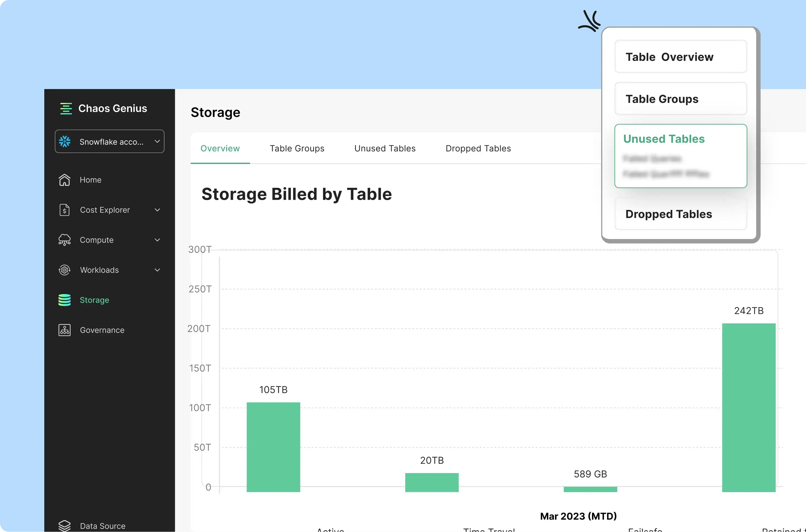Click the 105TB bar in chart

pyautogui.click(x=273, y=447)
